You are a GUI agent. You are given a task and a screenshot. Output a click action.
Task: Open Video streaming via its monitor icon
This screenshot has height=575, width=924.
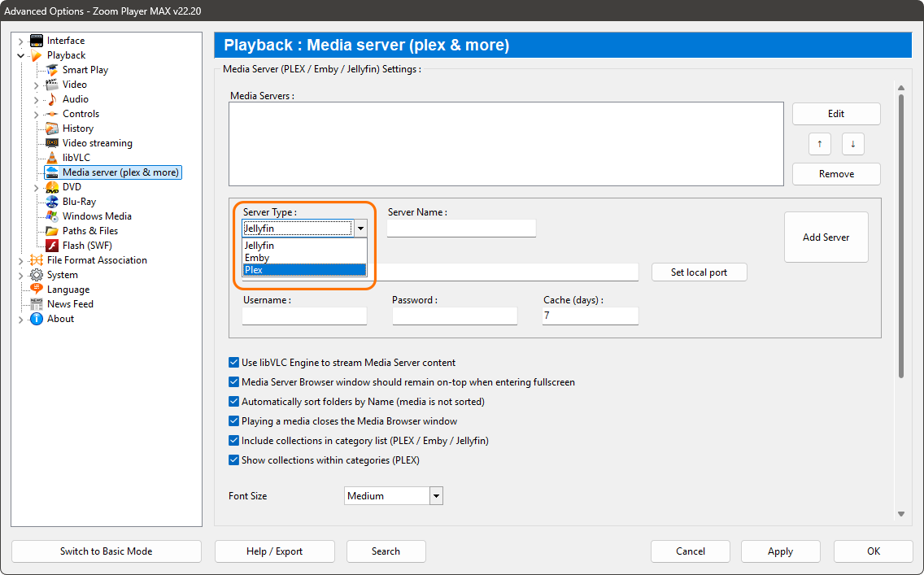click(x=53, y=142)
